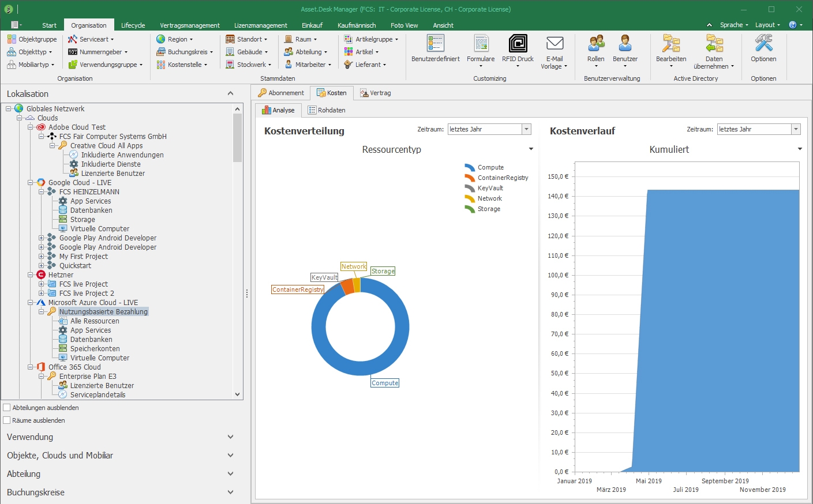Select the Vertrag tab
Image resolution: width=813 pixels, height=504 pixels.
[x=375, y=93]
